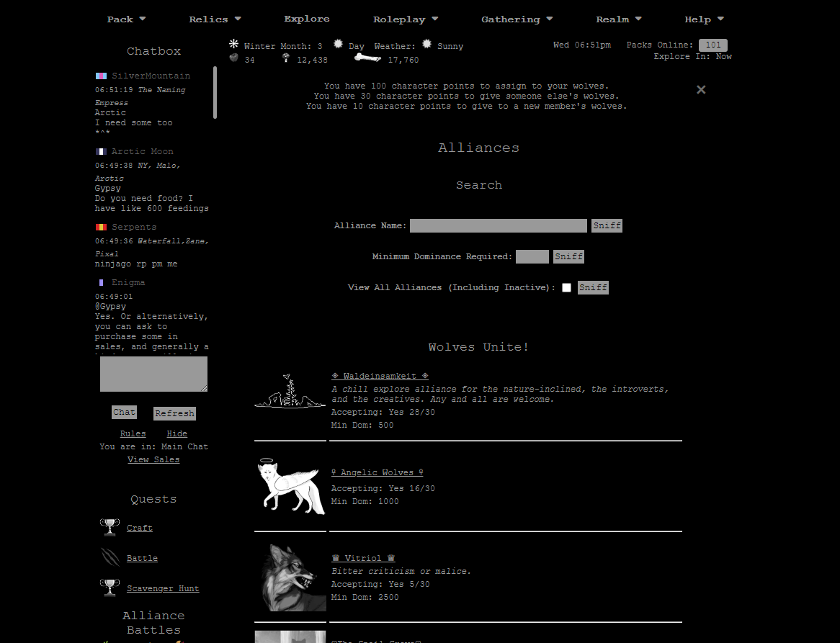The height and width of the screenshot is (643, 840).
Task: Open Arctic Moon's pack name in chat
Action: pos(143,151)
